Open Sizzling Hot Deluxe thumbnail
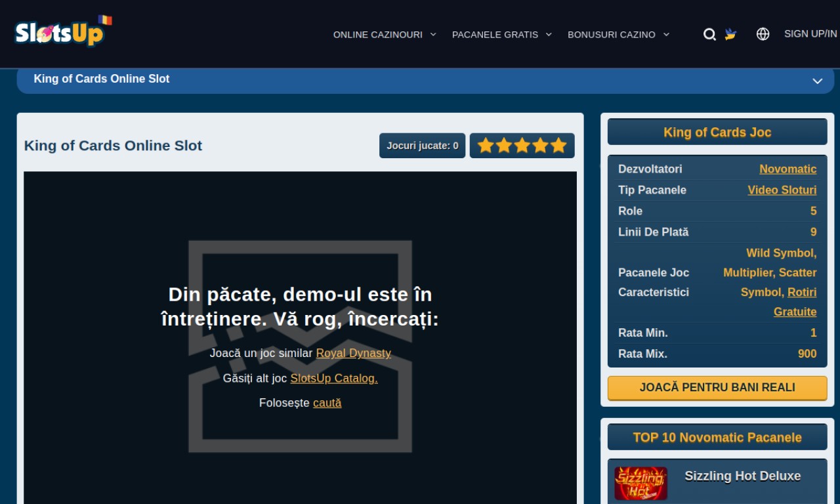840x504 pixels. [x=641, y=484]
